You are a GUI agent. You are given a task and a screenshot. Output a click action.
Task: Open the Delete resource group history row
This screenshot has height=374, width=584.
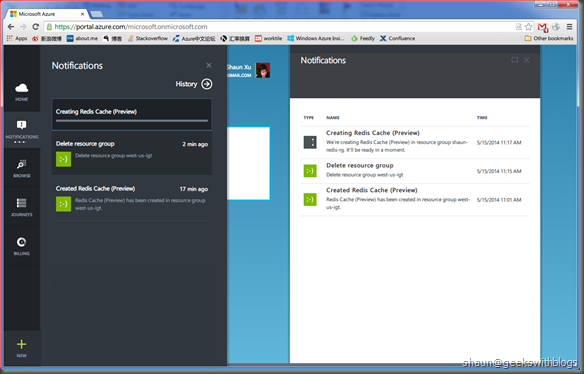[415, 171]
